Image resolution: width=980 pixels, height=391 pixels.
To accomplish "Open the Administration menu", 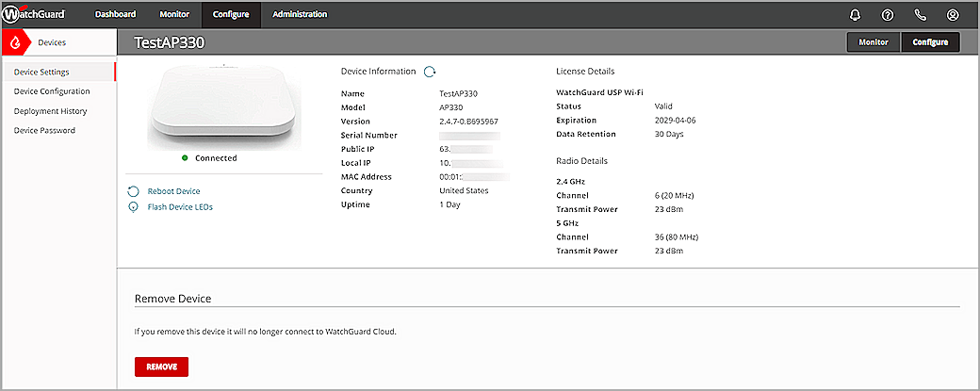I will 300,14.
